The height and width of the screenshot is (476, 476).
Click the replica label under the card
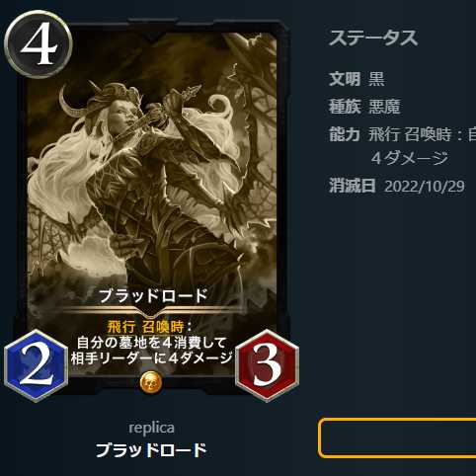point(151,428)
